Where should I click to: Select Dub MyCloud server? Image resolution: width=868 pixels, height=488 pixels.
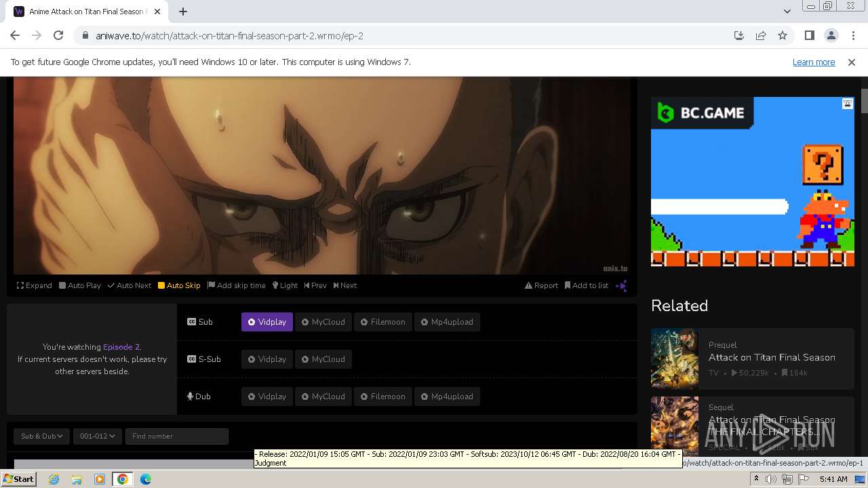[323, 396]
